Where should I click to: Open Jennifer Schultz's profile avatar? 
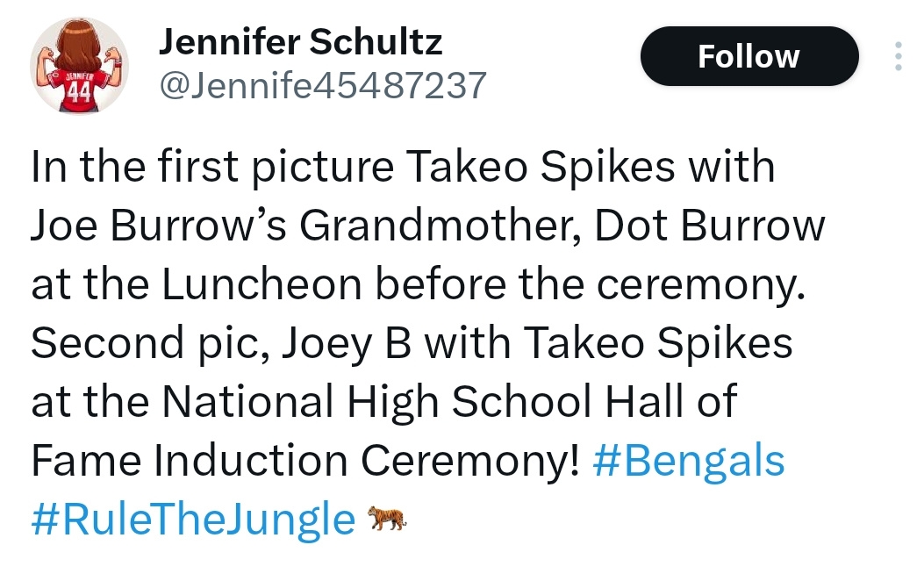click(x=80, y=66)
